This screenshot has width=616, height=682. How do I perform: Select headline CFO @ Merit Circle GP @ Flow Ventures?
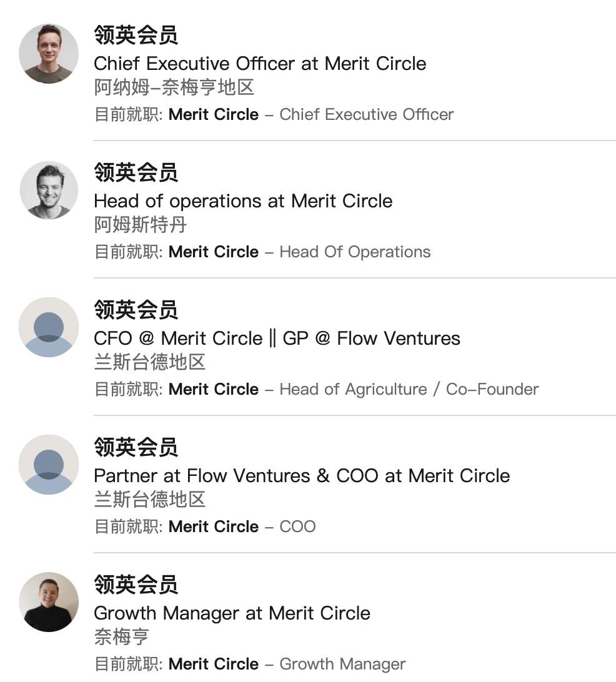click(x=277, y=339)
